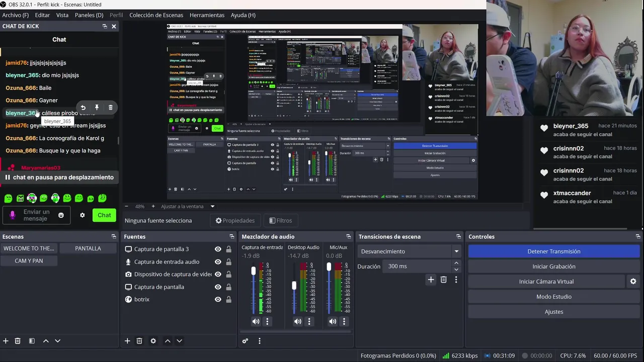This screenshot has width=644, height=362.
Task: Mute the Captura de entrada audio channel
Action: [256, 321]
